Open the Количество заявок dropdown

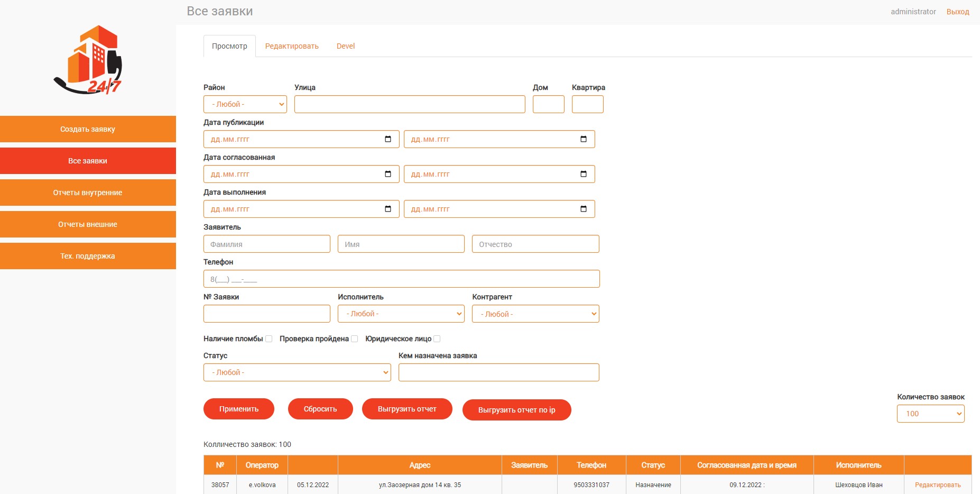(931, 414)
